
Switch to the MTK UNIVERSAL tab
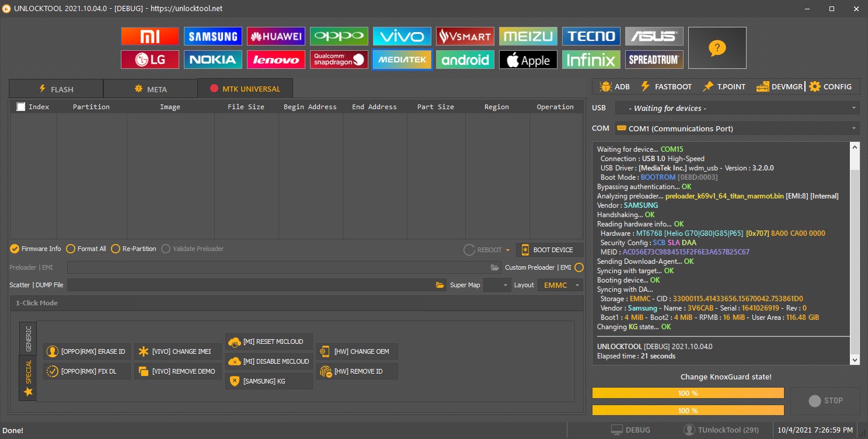tap(245, 89)
